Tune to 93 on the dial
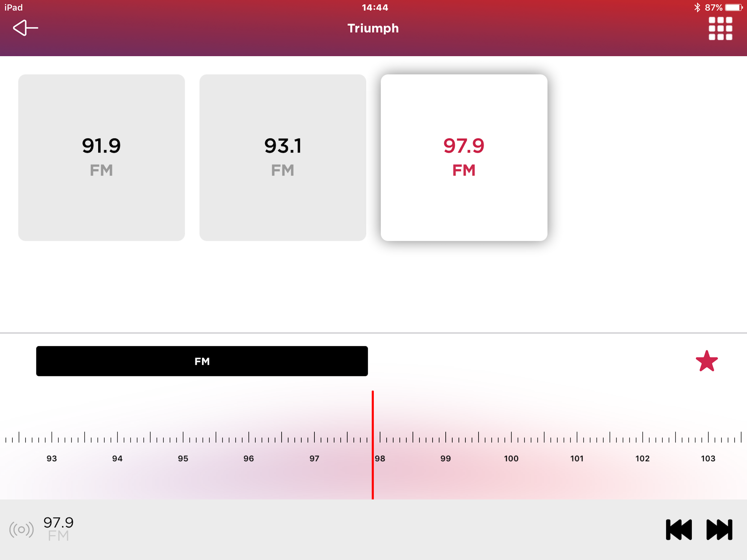The width and height of the screenshot is (747, 560). point(52,458)
